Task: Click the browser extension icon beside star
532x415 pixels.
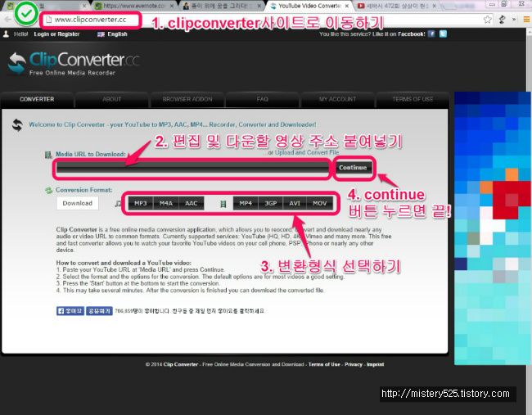Action: pos(503,20)
